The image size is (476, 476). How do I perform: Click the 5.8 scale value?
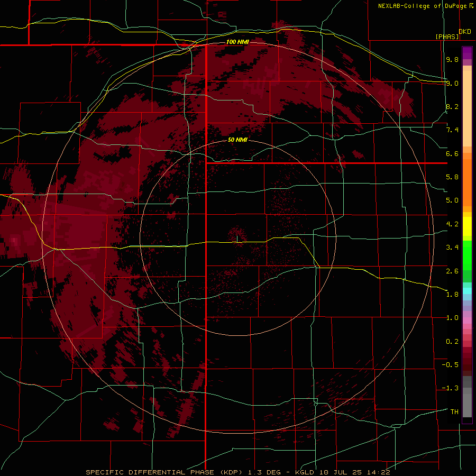tap(452, 177)
